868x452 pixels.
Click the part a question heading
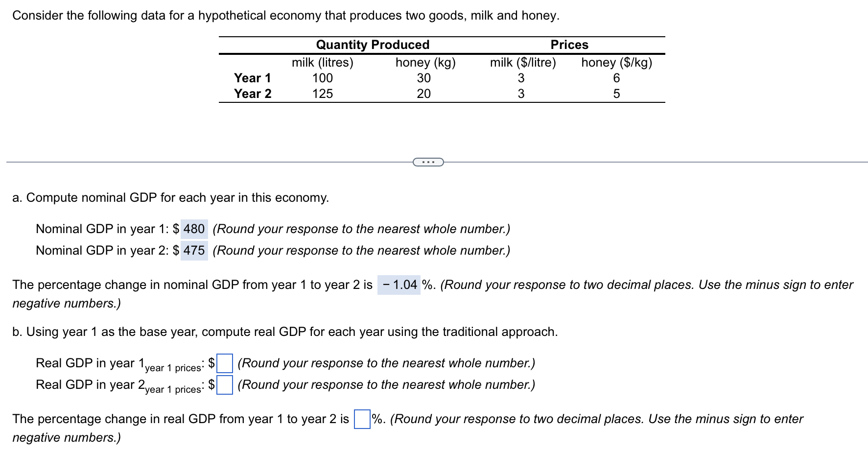coord(170,198)
